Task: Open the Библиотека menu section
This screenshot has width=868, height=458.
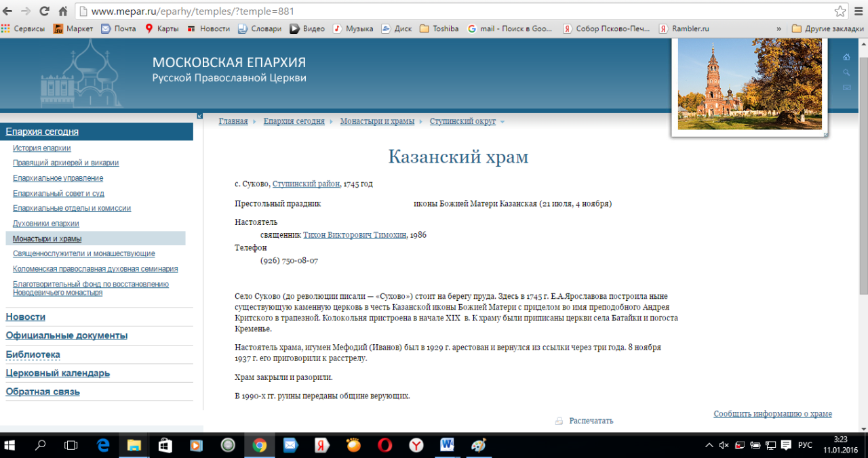Action: (33, 354)
